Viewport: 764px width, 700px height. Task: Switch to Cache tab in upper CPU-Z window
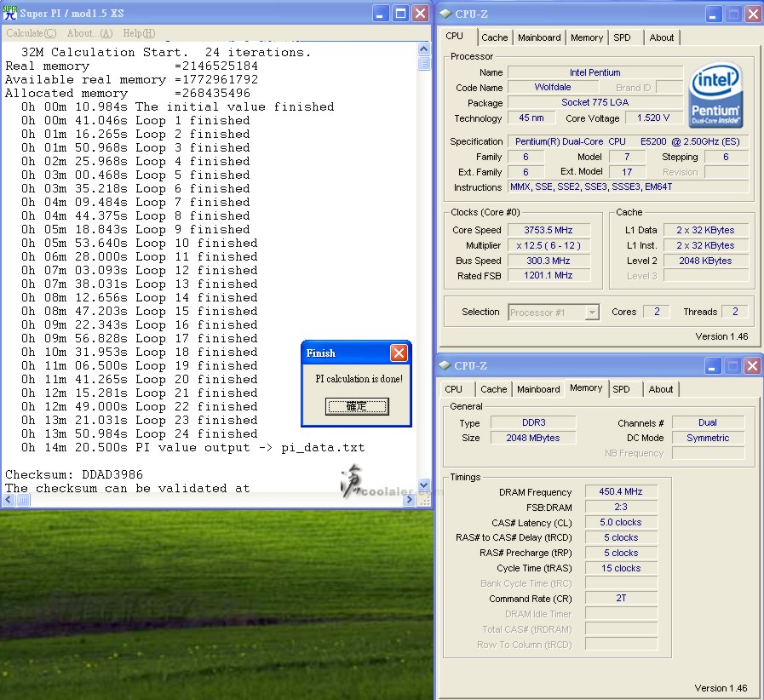[x=495, y=37]
